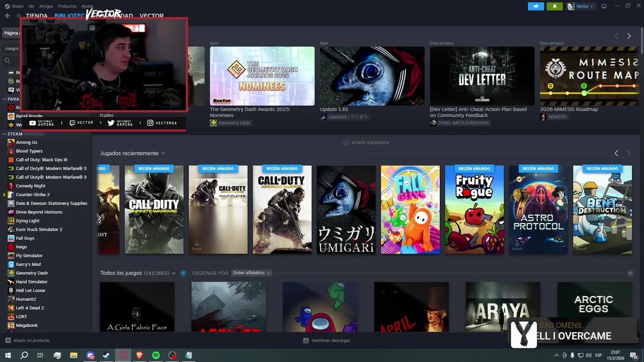
Task: Click the Among Us icon in sidebar
Action: click(x=11, y=142)
